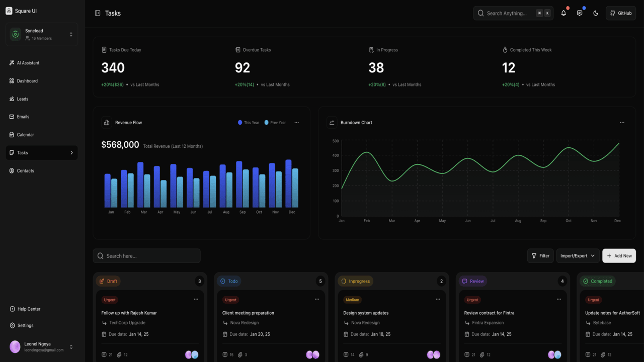Open Import/Export dropdown
Viewport: 644px width, 362px height.
pyautogui.click(x=578, y=256)
